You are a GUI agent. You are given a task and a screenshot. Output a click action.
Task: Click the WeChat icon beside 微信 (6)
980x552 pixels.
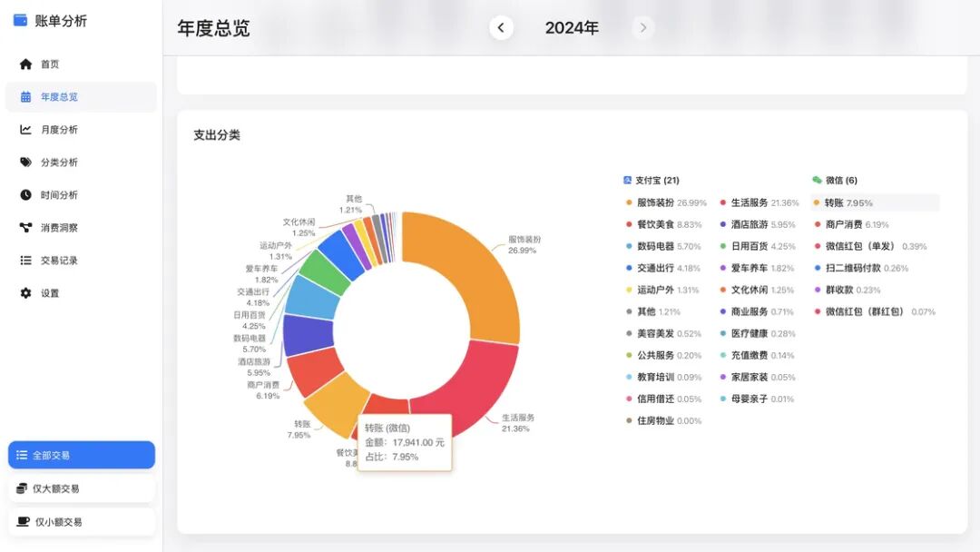[x=817, y=180]
